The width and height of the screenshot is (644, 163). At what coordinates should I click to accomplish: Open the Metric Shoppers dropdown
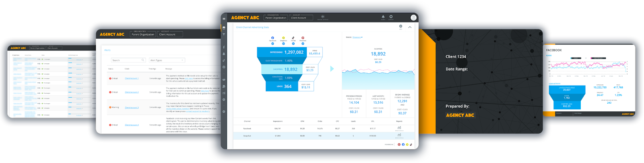pyautogui.click(x=357, y=37)
